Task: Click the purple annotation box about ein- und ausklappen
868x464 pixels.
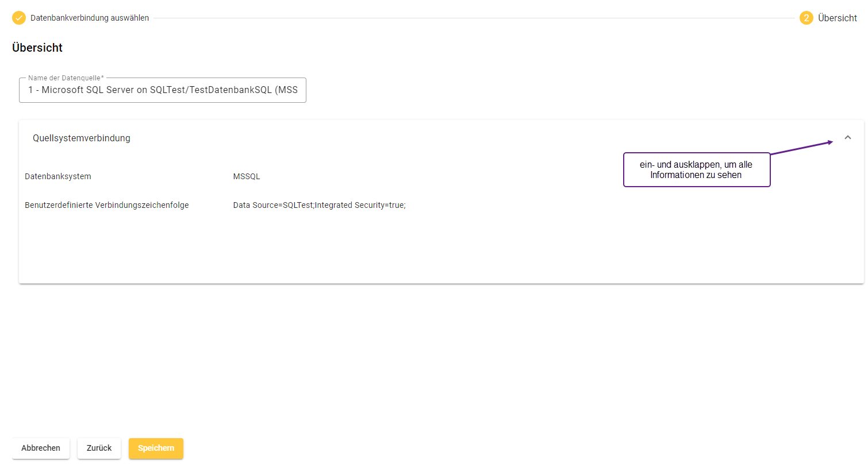Action: (x=696, y=169)
